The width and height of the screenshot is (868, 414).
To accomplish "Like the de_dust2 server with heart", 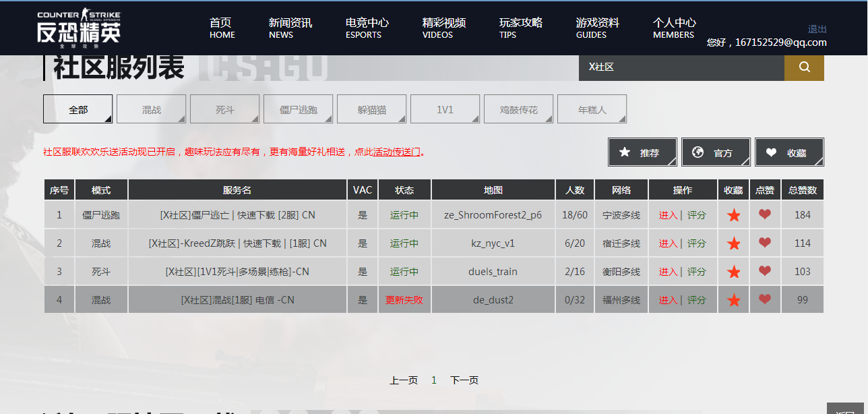I will pos(765,300).
